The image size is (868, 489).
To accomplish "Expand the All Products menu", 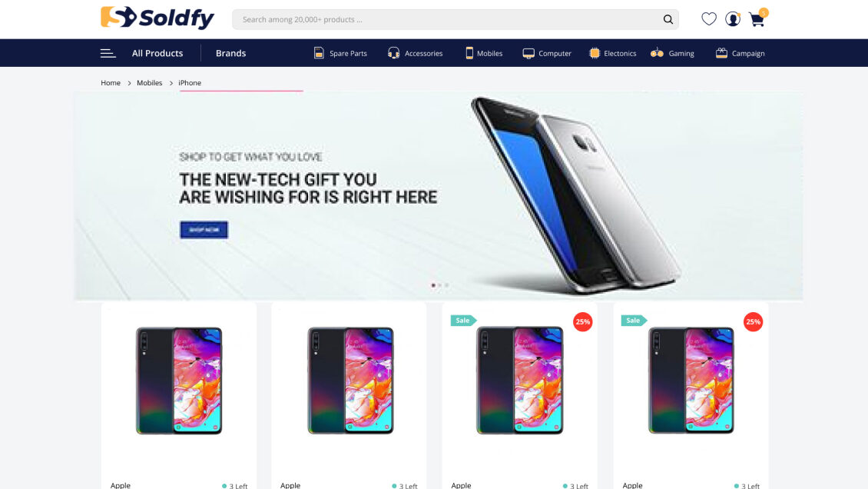I will click(157, 53).
